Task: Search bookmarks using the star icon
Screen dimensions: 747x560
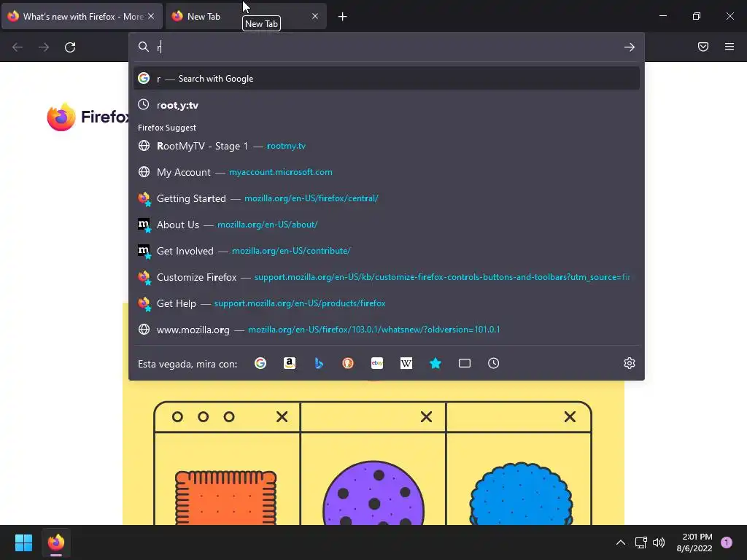Action: [x=436, y=363]
